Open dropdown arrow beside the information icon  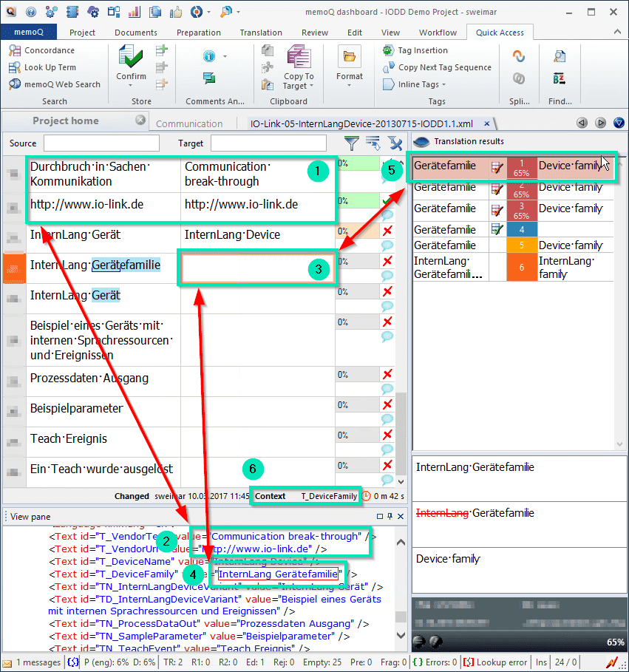tap(225, 56)
